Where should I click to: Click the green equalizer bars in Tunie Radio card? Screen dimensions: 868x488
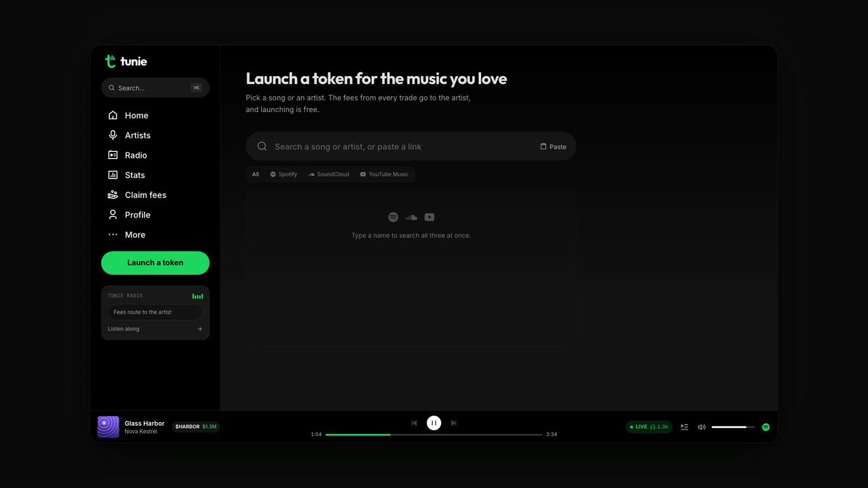click(197, 296)
